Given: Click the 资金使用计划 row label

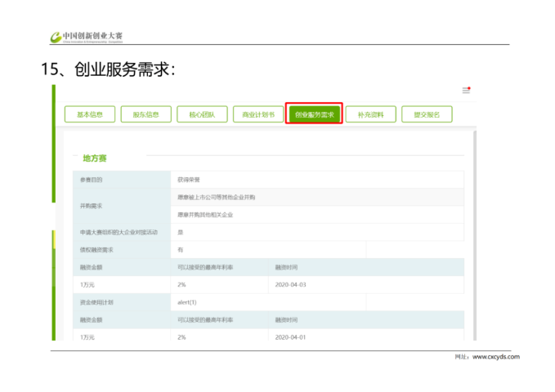Looking at the screenshot, I should coord(96,302).
